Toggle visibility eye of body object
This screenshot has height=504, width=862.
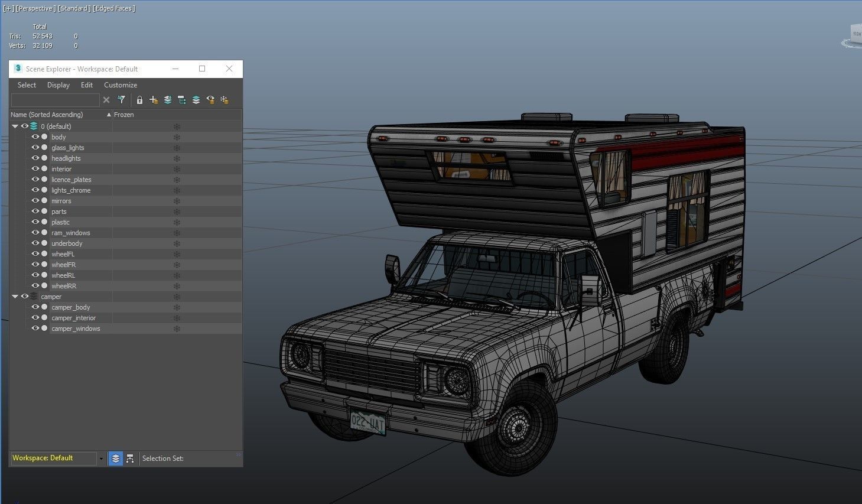click(35, 137)
